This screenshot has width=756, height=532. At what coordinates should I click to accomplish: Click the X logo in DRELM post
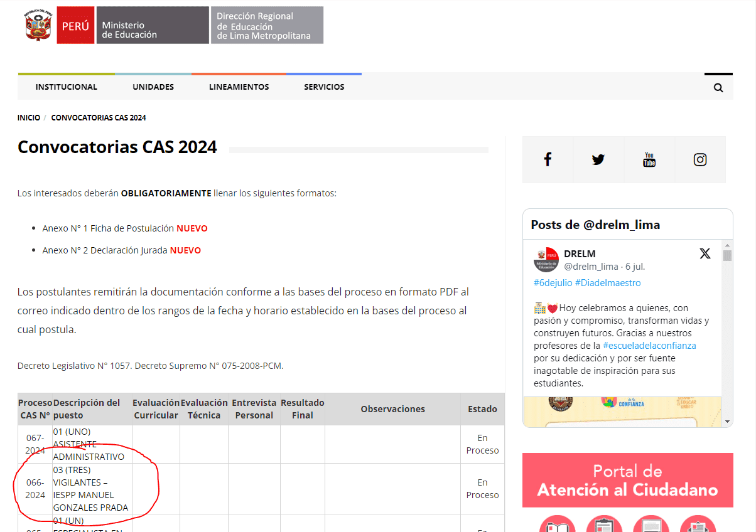(705, 253)
